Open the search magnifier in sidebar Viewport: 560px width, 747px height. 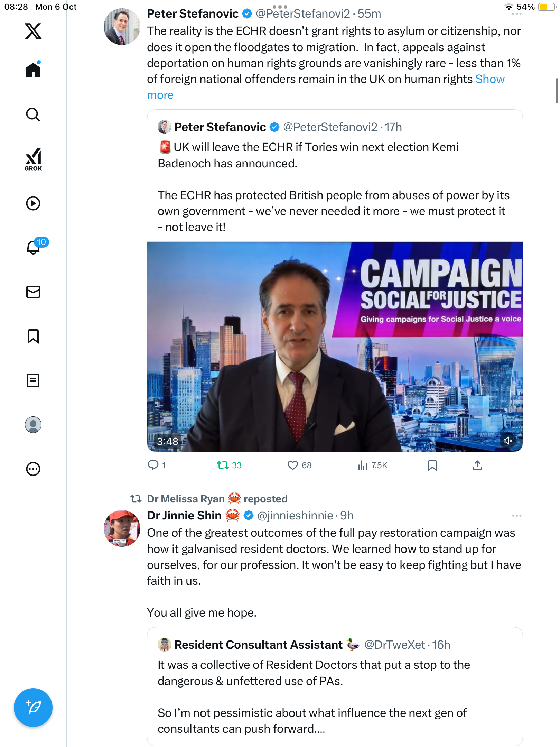pyautogui.click(x=33, y=115)
